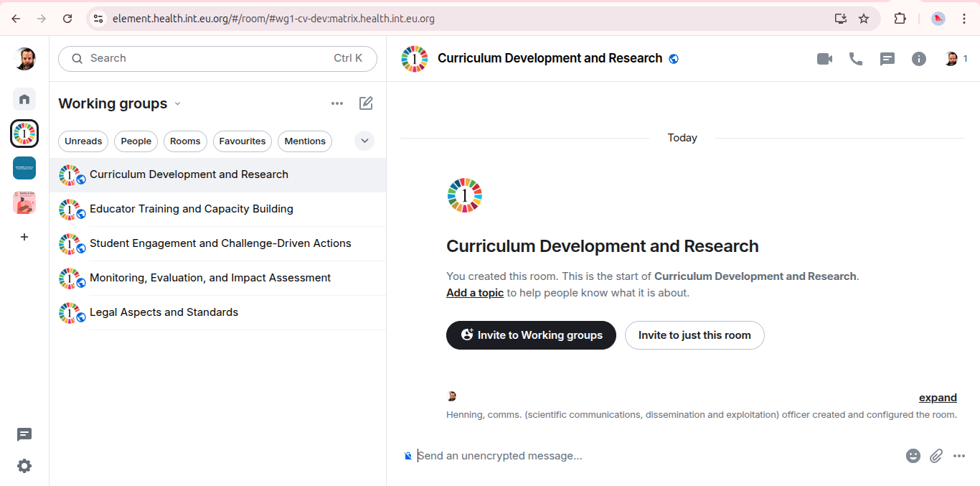Install app from address bar icon

coord(841,19)
